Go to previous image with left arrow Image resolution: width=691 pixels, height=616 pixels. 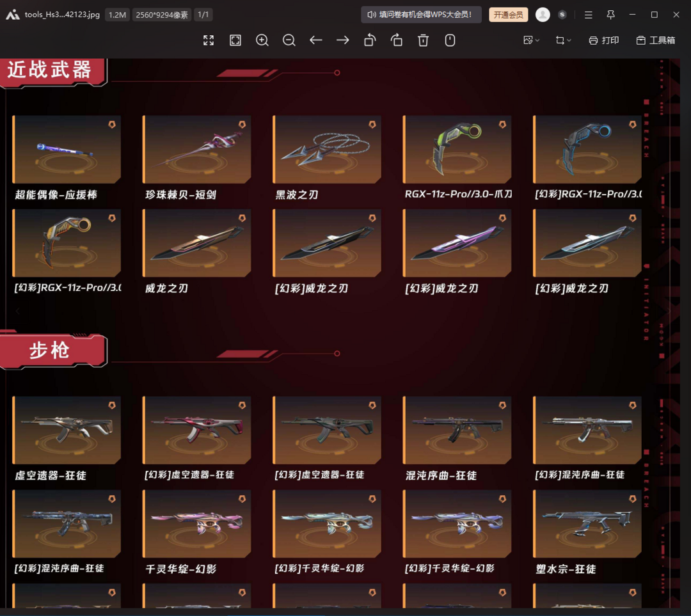coord(315,40)
